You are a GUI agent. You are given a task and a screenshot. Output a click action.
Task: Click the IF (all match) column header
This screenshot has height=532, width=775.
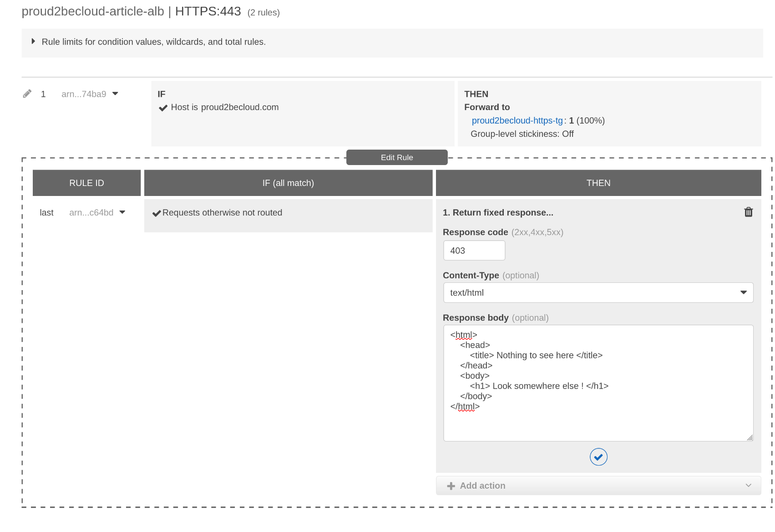coord(288,183)
